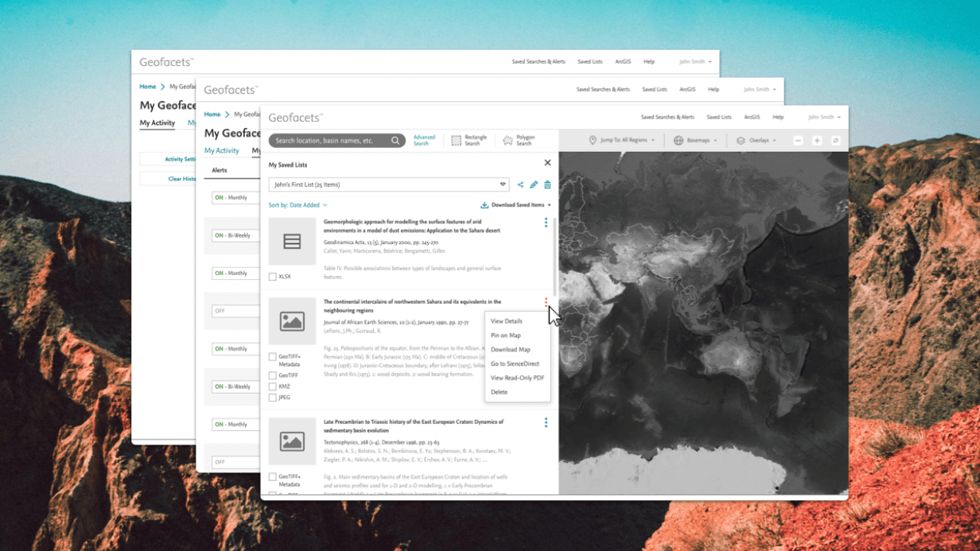
Task: Select Delete in the item context menu
Action: point(499,392)
